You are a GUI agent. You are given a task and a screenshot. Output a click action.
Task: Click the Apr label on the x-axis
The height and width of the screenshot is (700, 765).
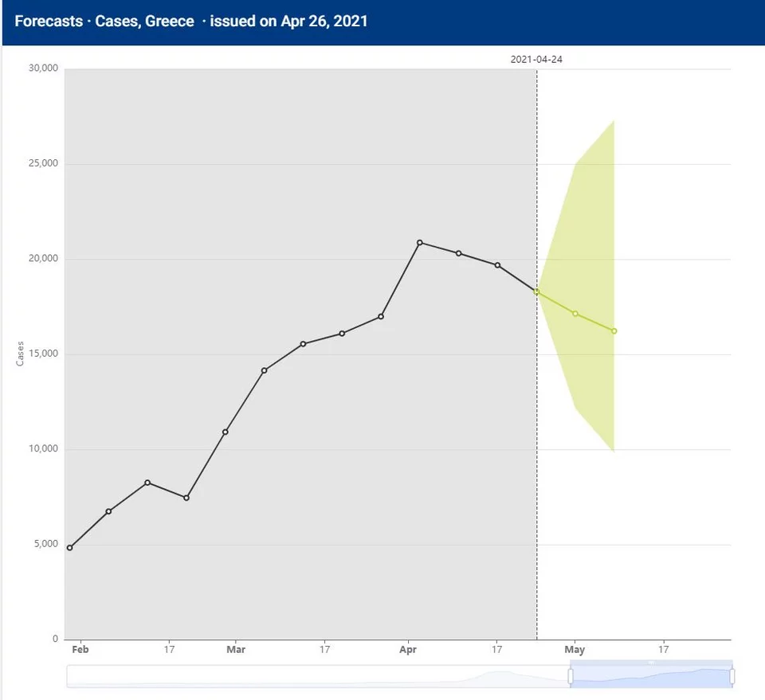(x=408, y=650)
